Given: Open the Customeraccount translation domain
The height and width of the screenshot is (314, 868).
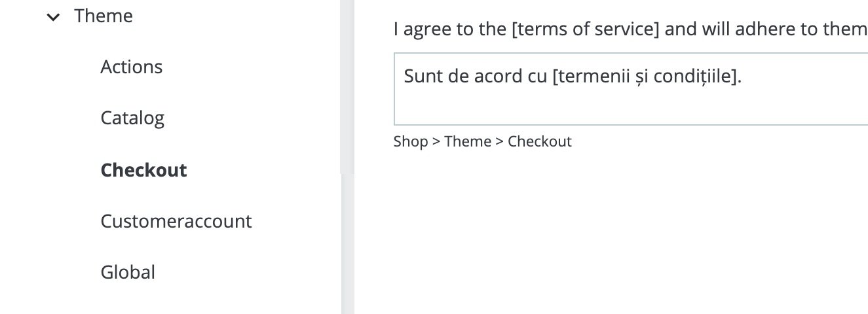Looking at the screenshot, I should [176, 221].
